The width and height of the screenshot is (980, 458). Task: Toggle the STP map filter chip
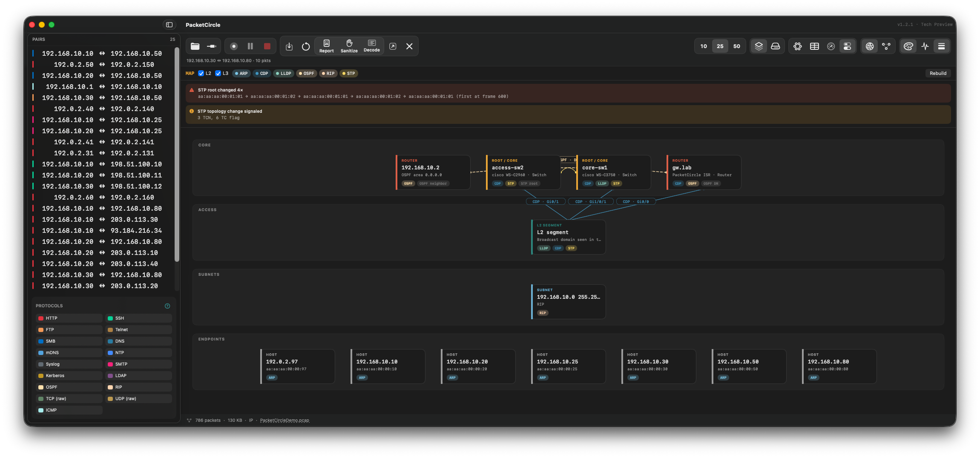coord(349,73)
